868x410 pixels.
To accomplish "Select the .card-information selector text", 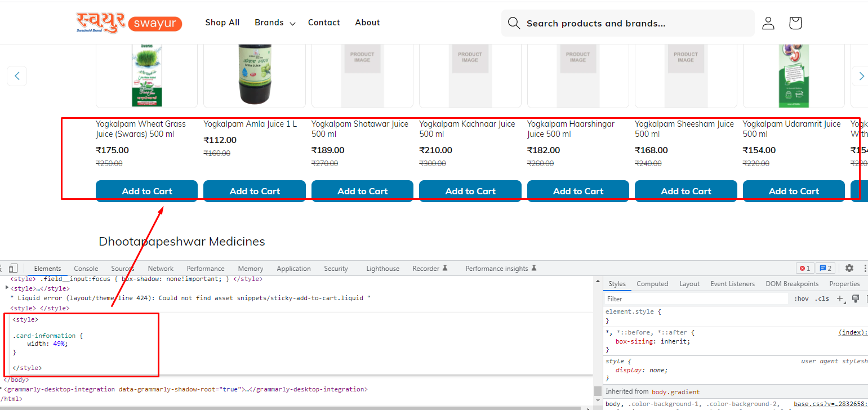I will pyautogui.click(x=44, y=336).
